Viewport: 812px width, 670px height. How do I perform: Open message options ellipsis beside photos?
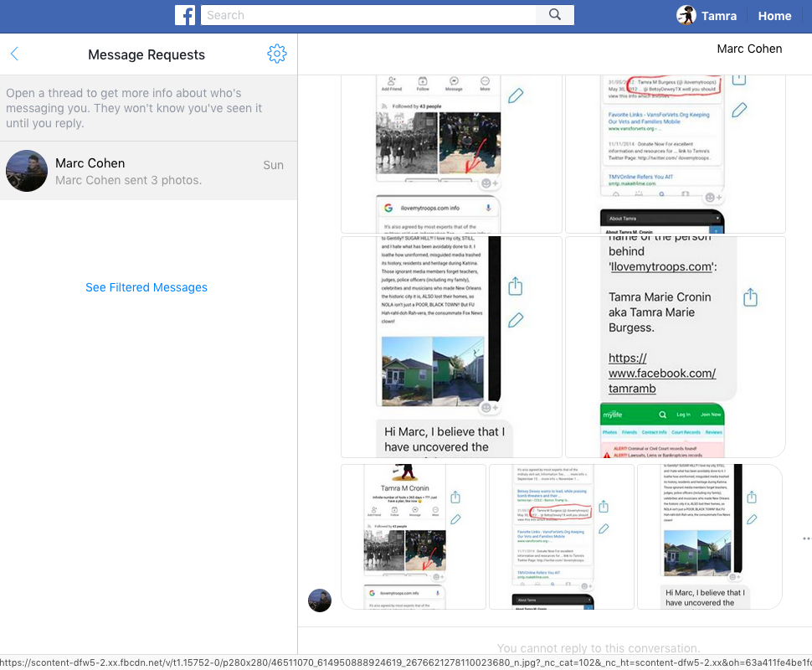(807, 539)
